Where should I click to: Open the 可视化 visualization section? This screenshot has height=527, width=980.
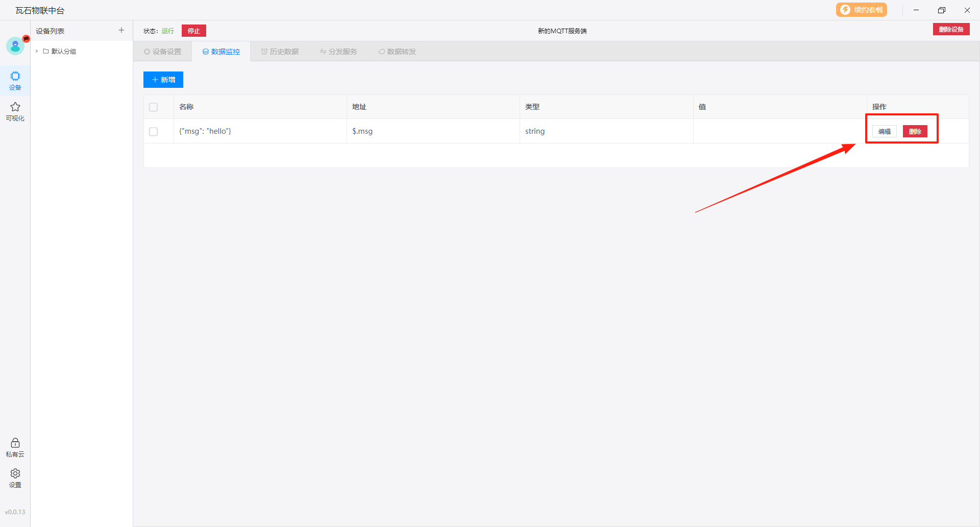coord(15,111)
